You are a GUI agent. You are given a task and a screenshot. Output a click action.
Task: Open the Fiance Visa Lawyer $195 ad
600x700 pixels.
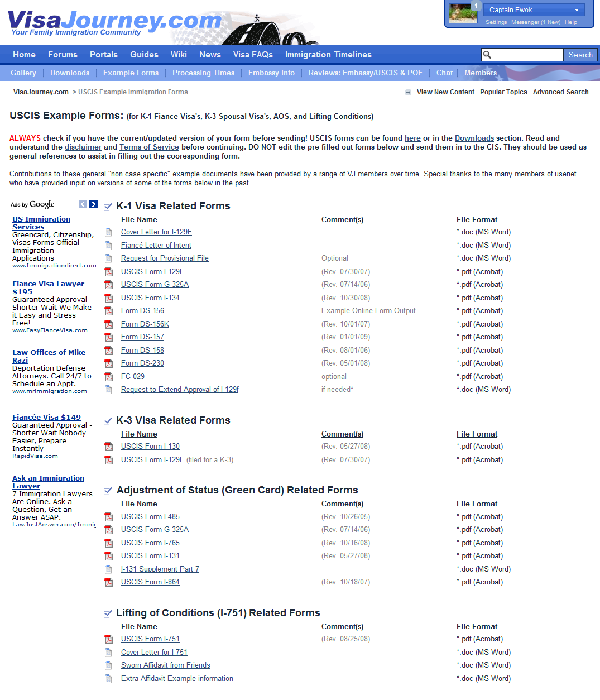(x=48, y=288)
